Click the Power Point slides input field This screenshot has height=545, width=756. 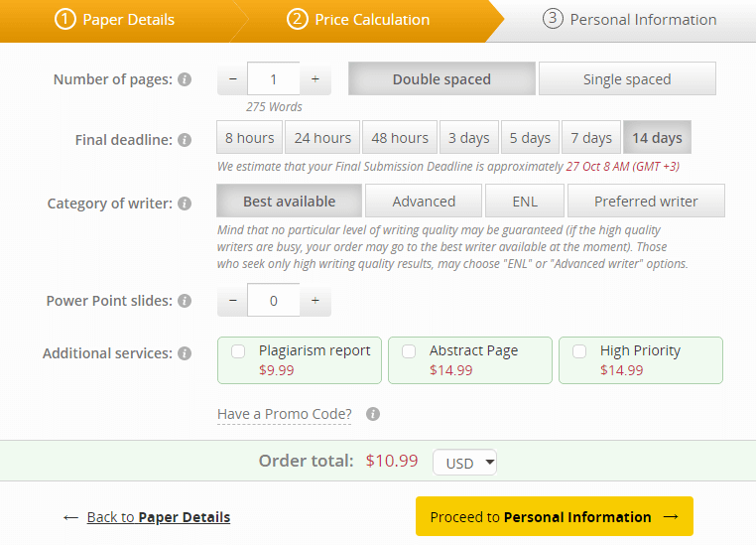(274, 300)
